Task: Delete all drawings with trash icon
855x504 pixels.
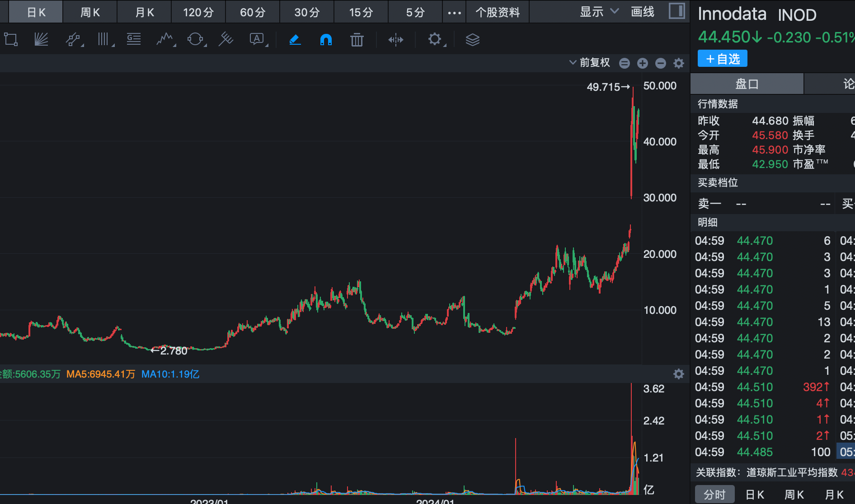Action: pos(357,40)
